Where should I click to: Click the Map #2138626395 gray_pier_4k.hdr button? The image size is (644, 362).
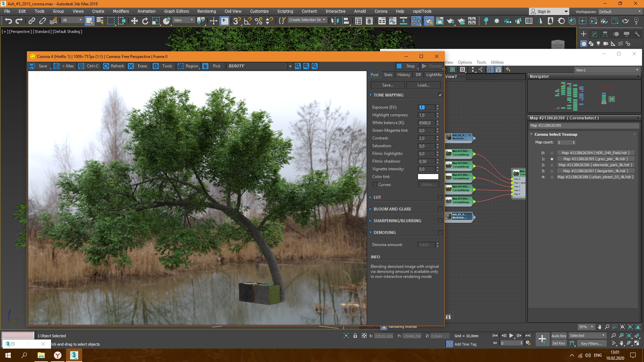click(595, 159)
